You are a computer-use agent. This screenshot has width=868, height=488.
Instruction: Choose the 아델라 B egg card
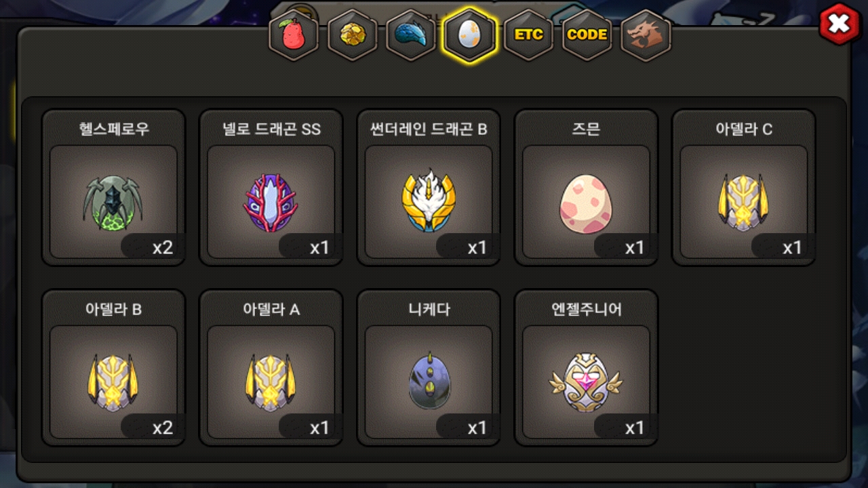click(x=113, y=368)
